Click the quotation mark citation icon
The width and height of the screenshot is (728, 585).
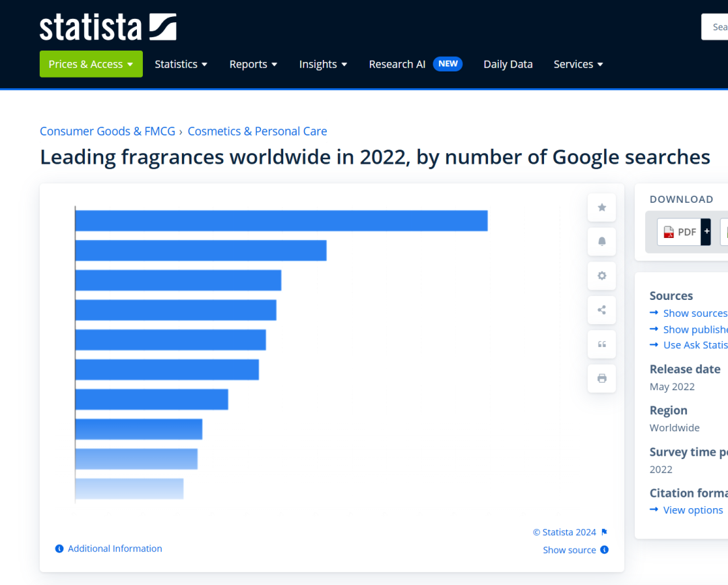601,344
